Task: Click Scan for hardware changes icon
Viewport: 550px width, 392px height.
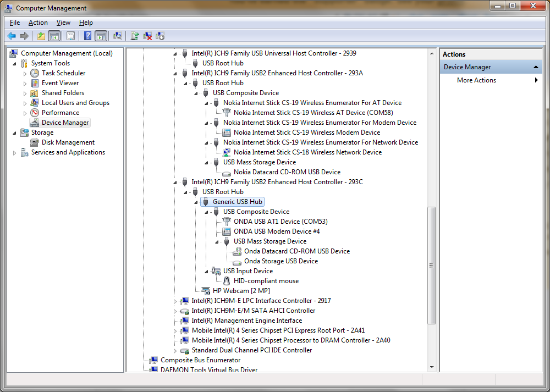Action: pos(118,36)
